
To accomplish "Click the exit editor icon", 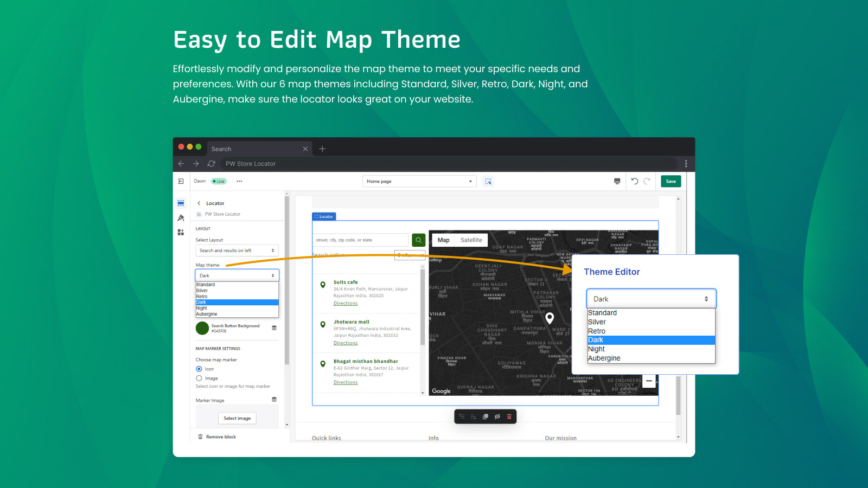I will pos(181,181).
